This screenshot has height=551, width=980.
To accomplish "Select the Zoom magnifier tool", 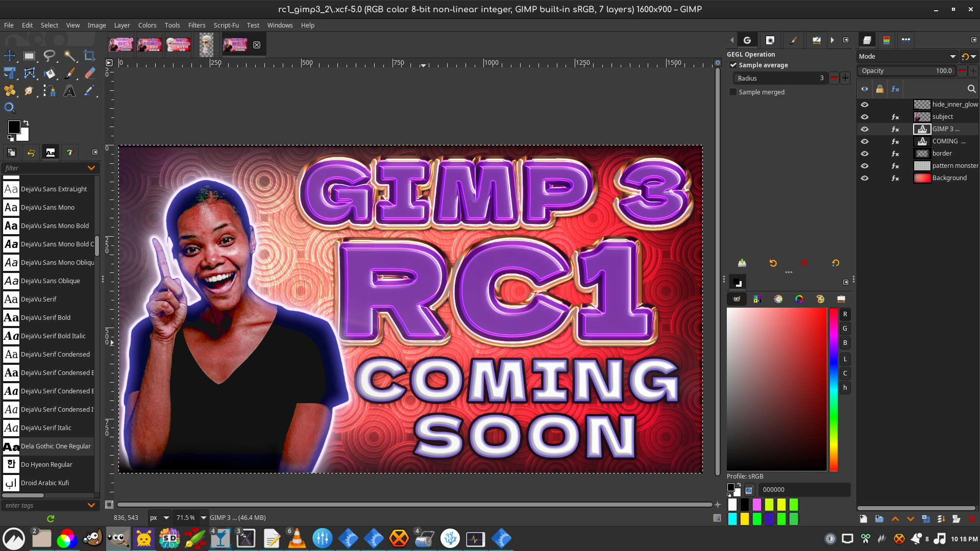I will coord(10,108).
